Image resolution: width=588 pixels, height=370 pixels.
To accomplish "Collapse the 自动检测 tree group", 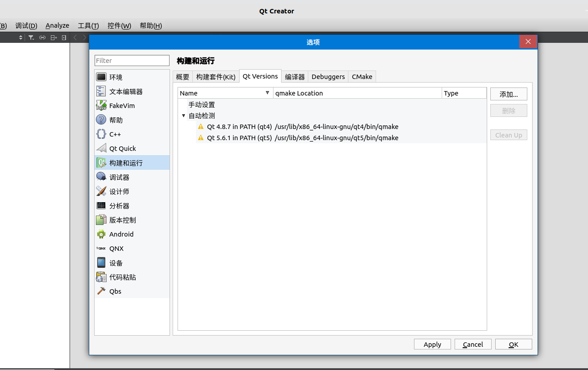I will click(183, 116).
